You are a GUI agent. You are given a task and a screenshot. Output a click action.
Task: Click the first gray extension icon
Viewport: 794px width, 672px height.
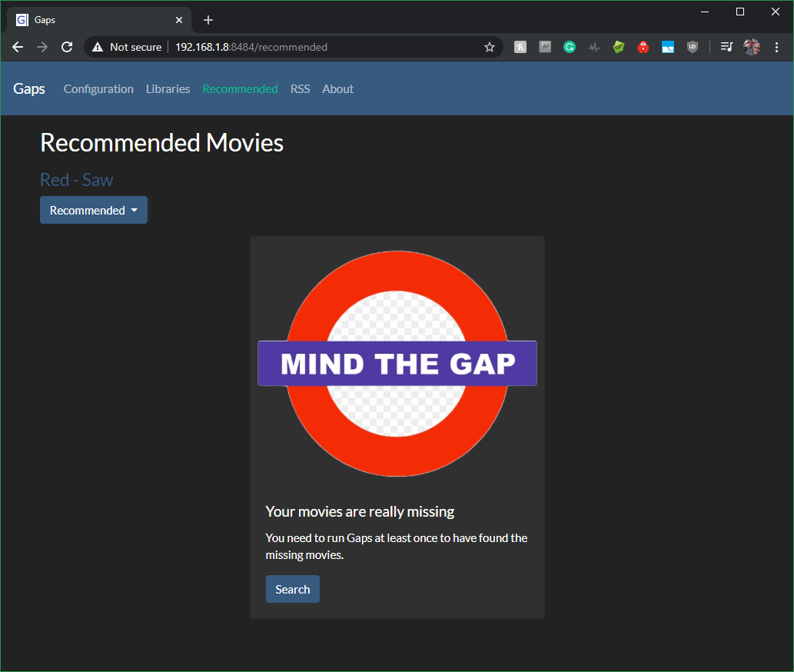coord(520,47)
